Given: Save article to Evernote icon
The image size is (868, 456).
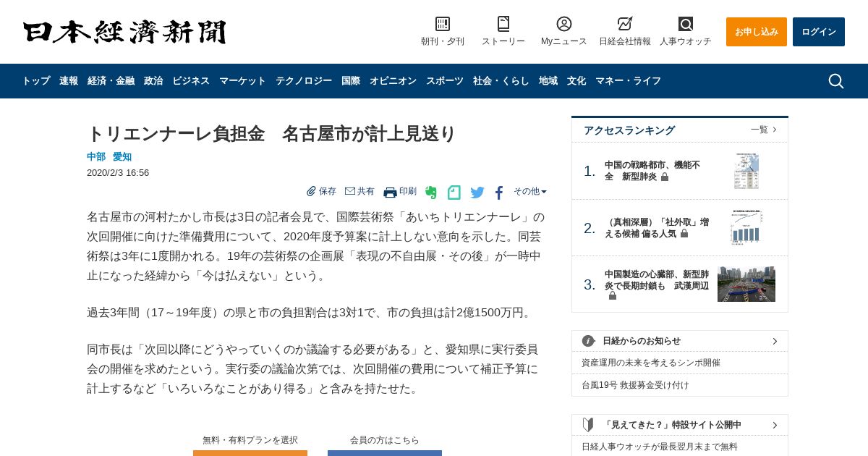Looking at the screenshot, I should tap(431, 193).
